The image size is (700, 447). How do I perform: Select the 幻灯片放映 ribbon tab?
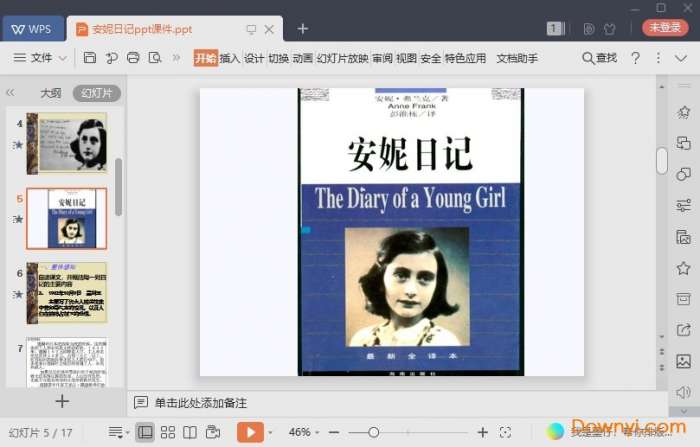click(x=342, y=58)
